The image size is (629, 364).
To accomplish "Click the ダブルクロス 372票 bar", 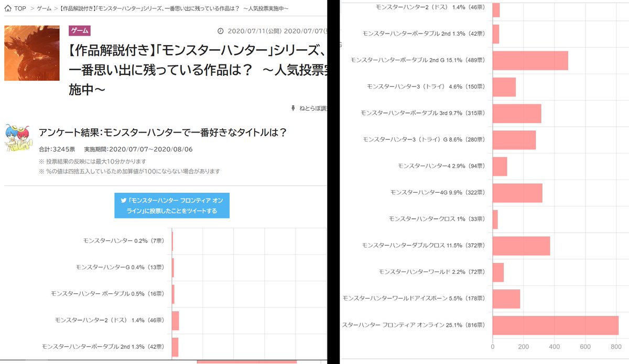I will tap(522, 246).
